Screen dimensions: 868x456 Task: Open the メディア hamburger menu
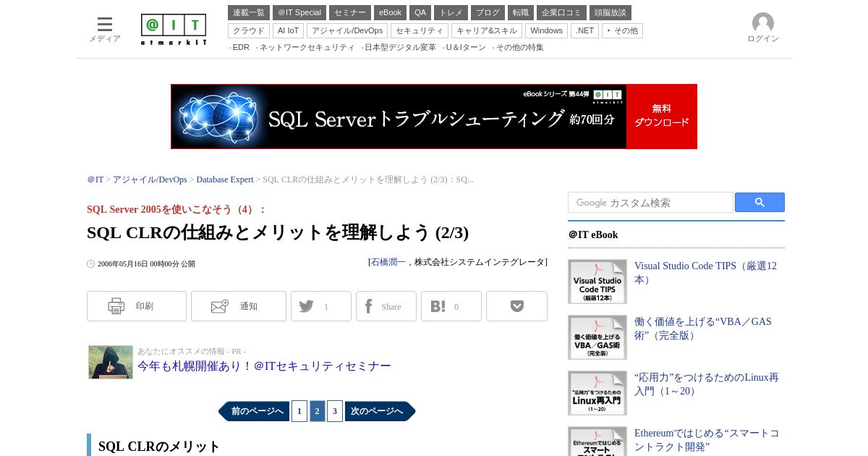point(105,30)
